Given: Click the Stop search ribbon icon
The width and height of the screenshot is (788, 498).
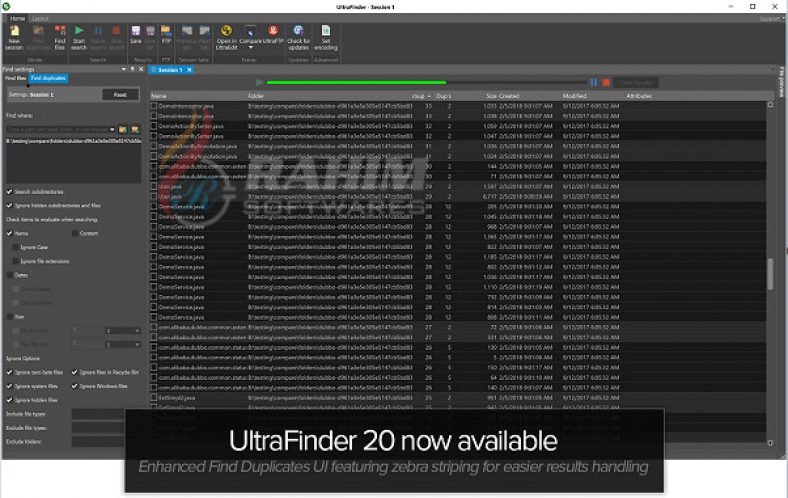Looking at the screenshot, I should point(116,37).
